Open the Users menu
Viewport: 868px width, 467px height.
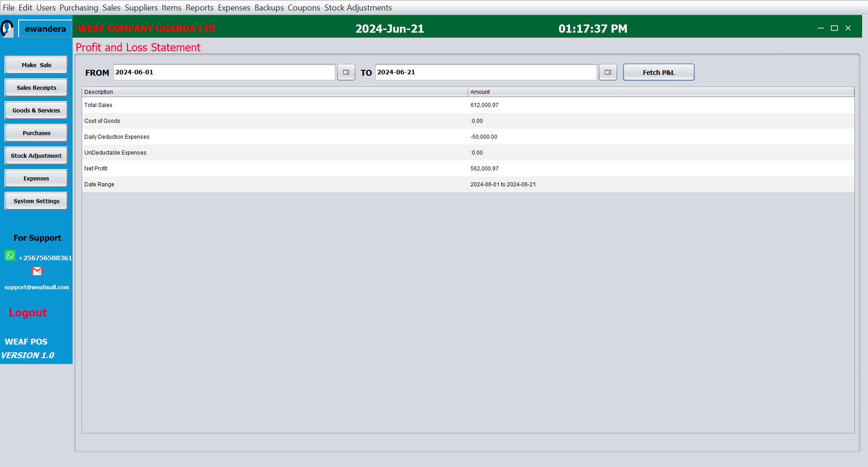(46, 8)
